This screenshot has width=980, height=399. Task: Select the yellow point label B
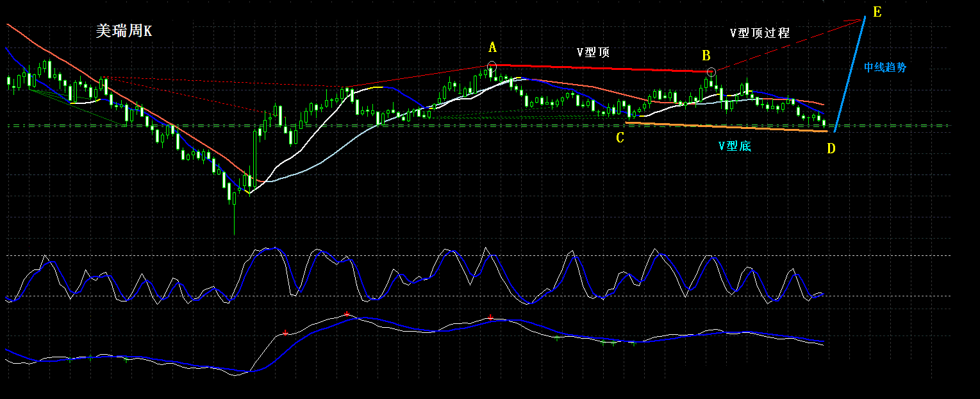(x=706, y=54)
